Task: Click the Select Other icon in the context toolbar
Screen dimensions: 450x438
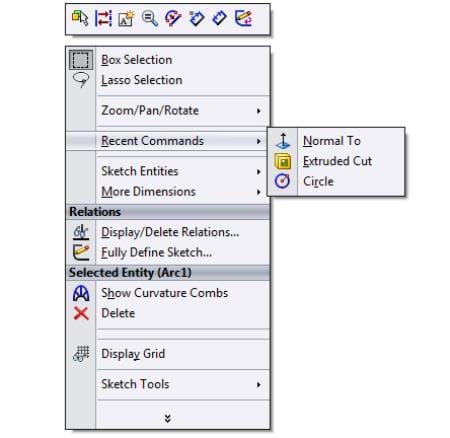Action: click(80, 18)
